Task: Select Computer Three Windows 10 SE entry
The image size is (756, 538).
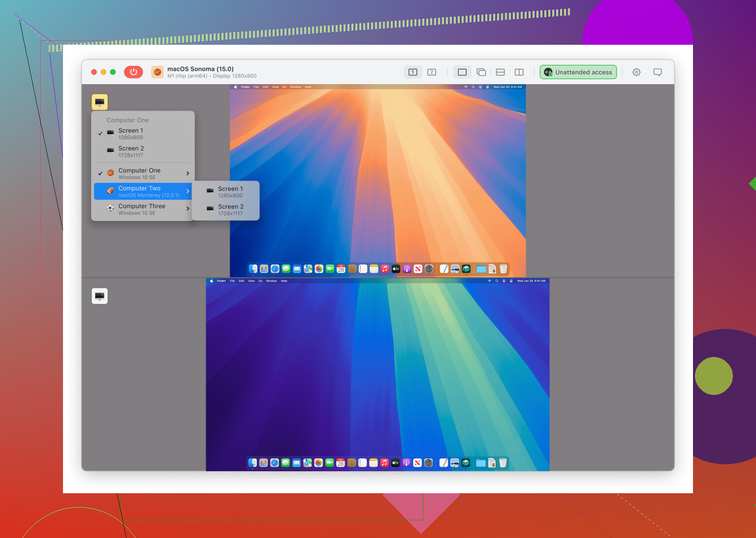Action: (143, 209)
